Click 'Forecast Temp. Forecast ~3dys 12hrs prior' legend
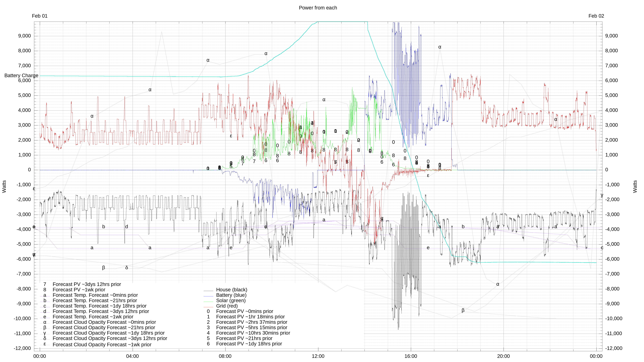 [x=101, y=312]
